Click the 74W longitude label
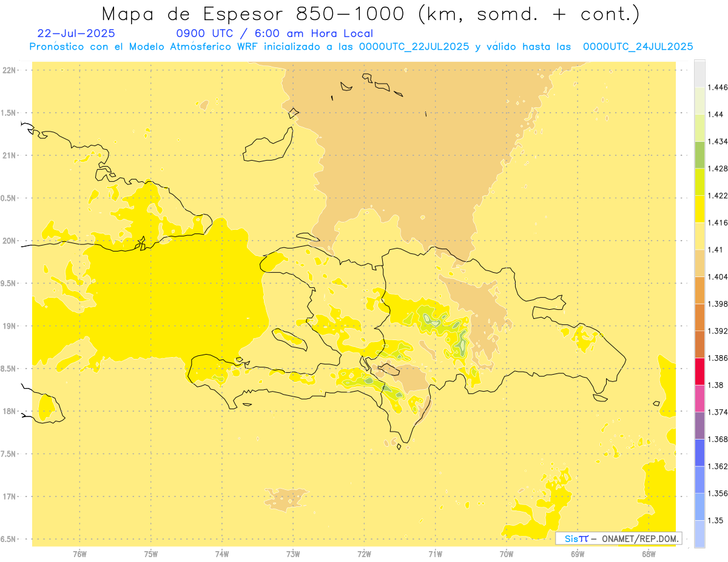This screenshot has height=562, width=728. (x=221, y=554)
